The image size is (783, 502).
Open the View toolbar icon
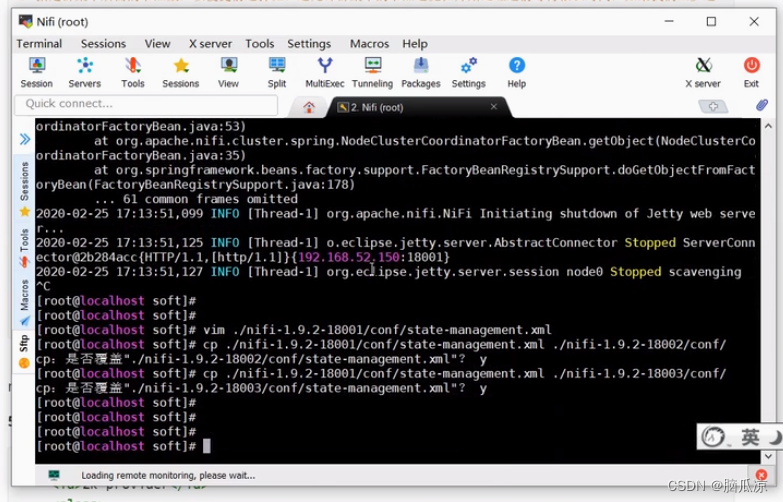[x=228, y=72]
